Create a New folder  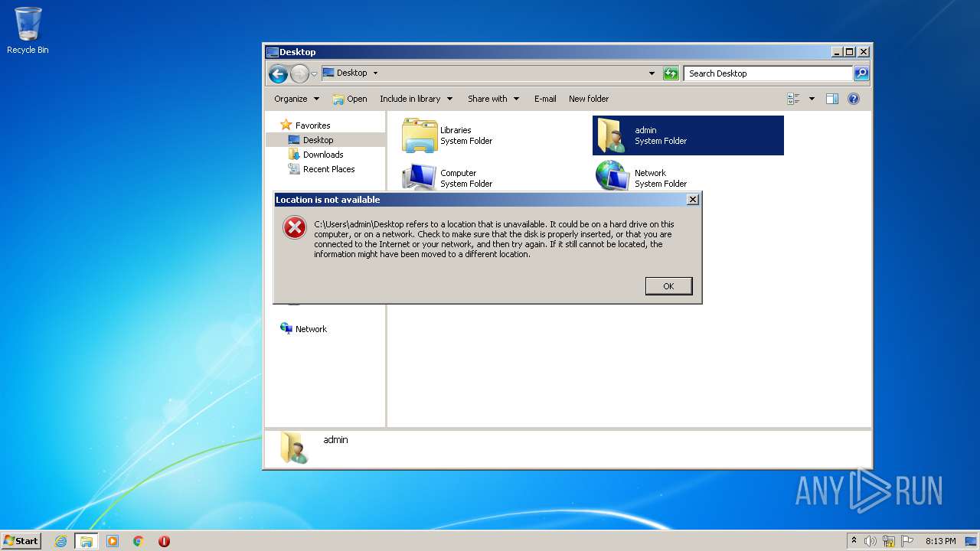coord(589,99)
